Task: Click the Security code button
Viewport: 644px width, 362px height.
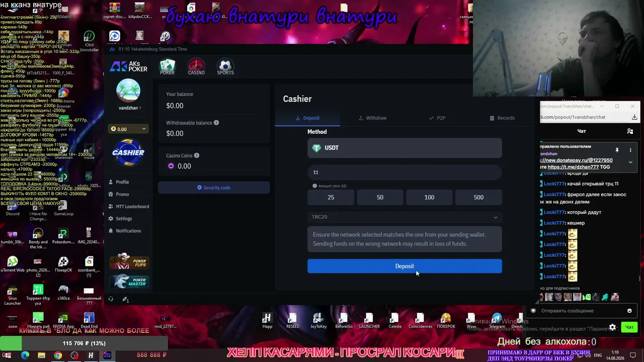Action: tap(214, 188)
